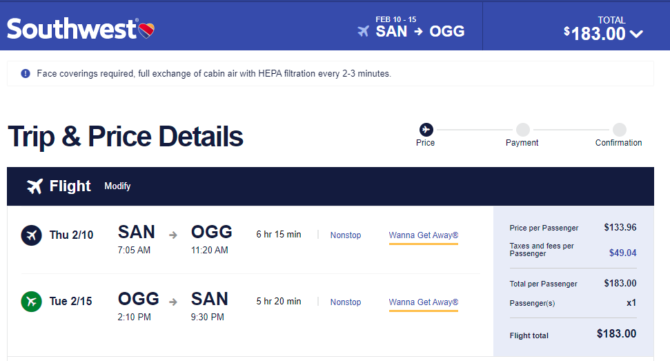Click the airplane icon beside SAN in header
Viewport: 670px width, 361px height.
click(x=363, y=31)
